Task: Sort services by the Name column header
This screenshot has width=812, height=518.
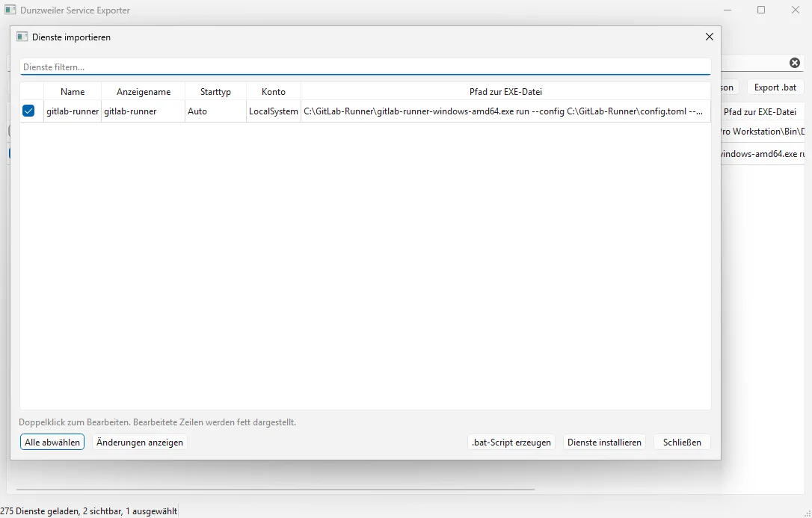Action: 73,91
